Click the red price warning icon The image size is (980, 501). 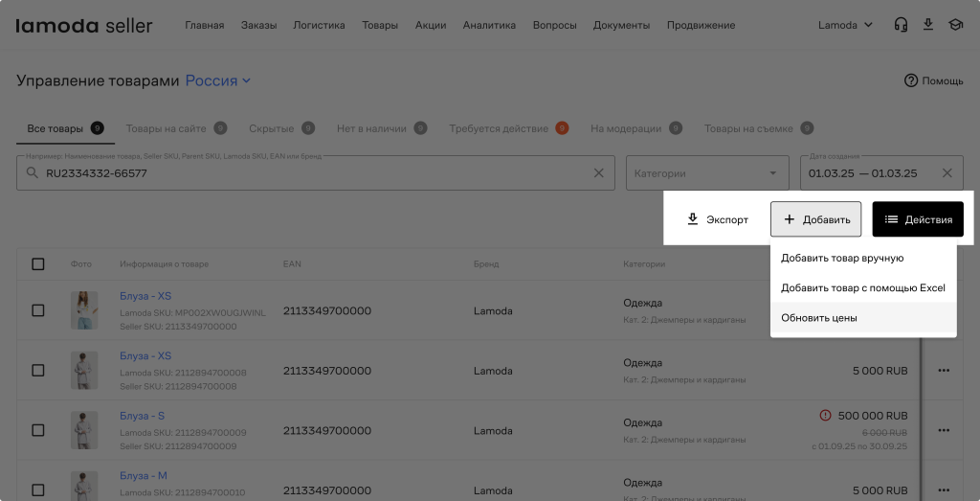tap(825, 416)
